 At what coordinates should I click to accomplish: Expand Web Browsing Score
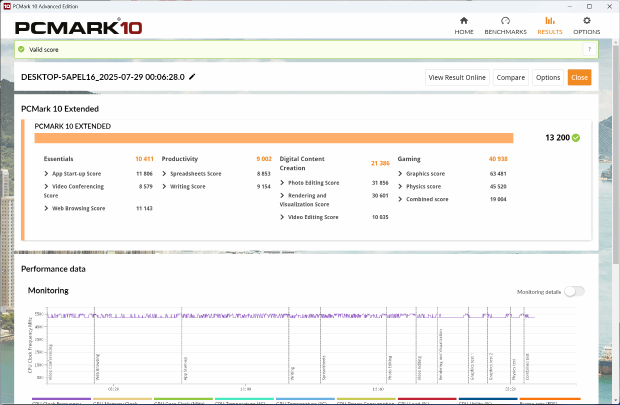tap(46, 208)
